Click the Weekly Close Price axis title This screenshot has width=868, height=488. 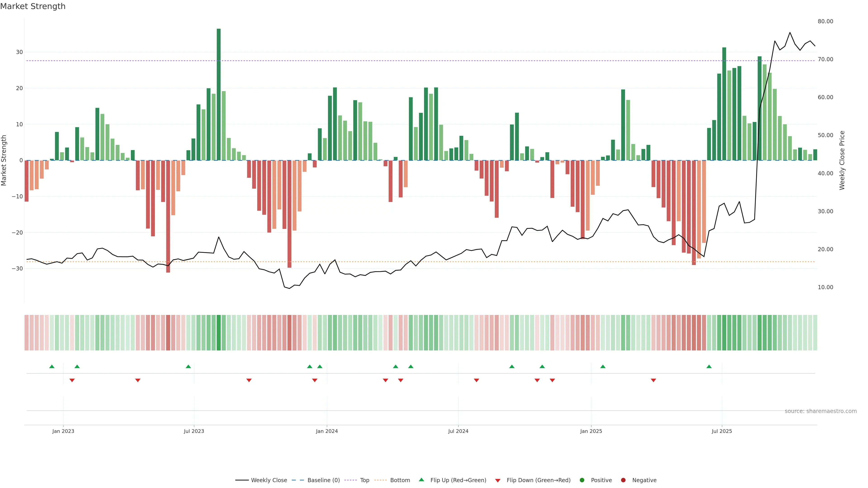pyautogui.click(x=842, y=160)
